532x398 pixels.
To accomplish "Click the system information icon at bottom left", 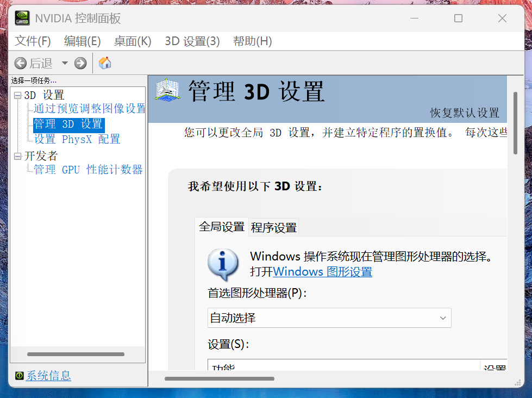I will pyautogui.click(x=20, y=376).
